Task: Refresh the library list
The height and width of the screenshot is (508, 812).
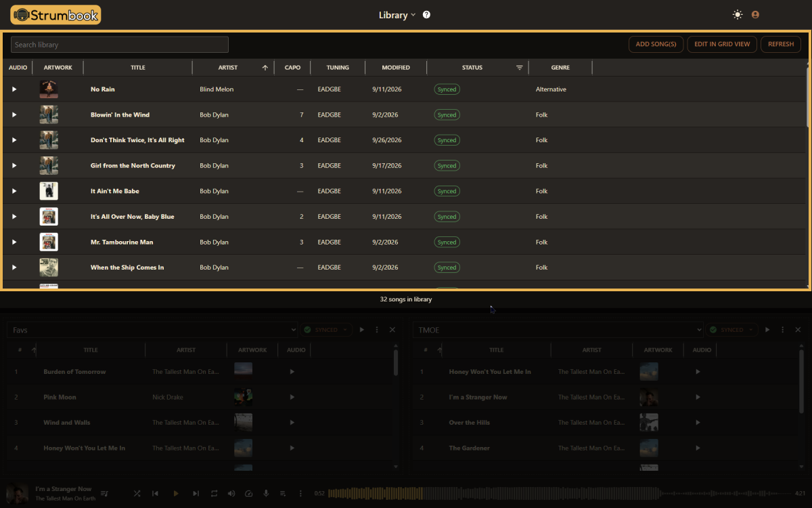Action: (x=781, y=44)
